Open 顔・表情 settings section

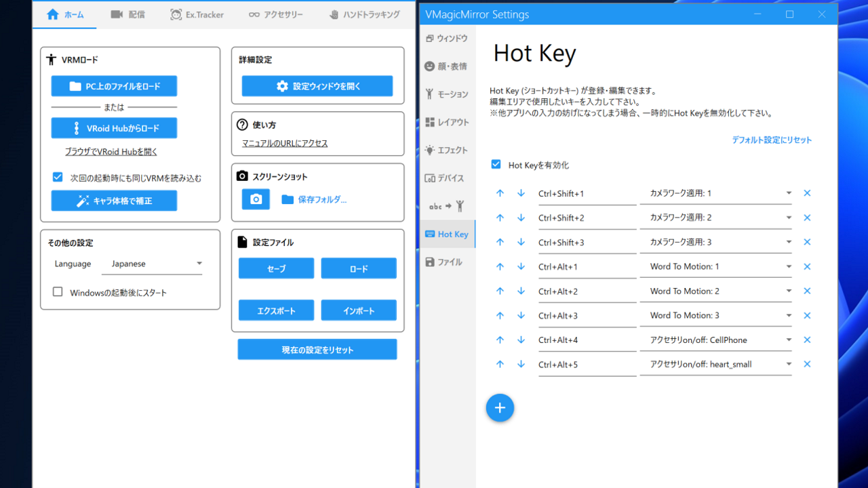click(x=448, y=66)
